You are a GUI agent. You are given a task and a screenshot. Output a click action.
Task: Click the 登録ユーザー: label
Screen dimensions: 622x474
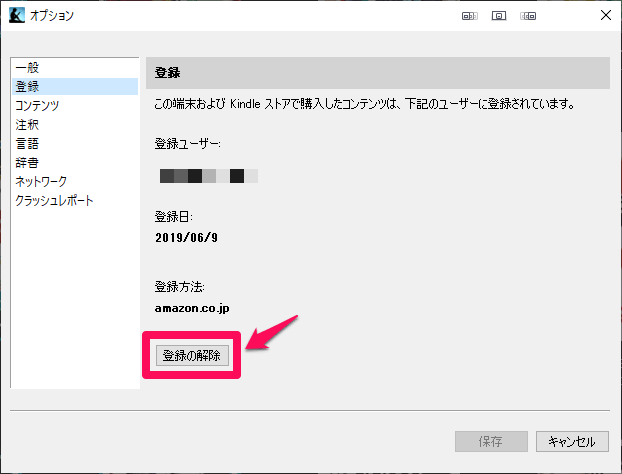(188, 144)
